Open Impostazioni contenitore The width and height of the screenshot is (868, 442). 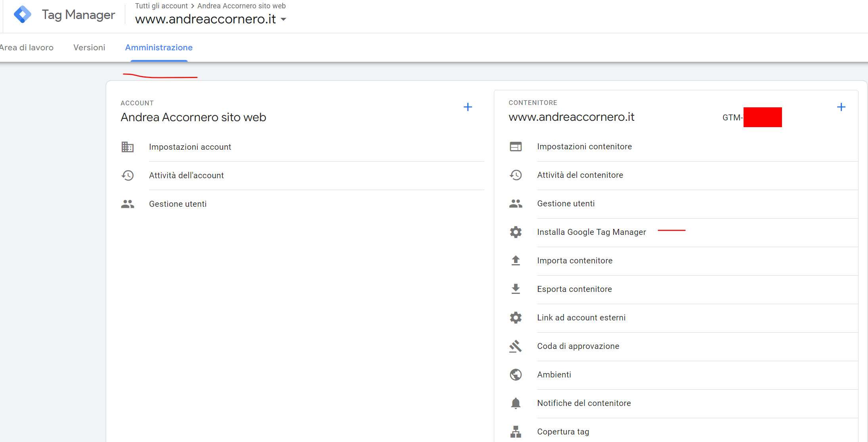[x=584, y=147]
